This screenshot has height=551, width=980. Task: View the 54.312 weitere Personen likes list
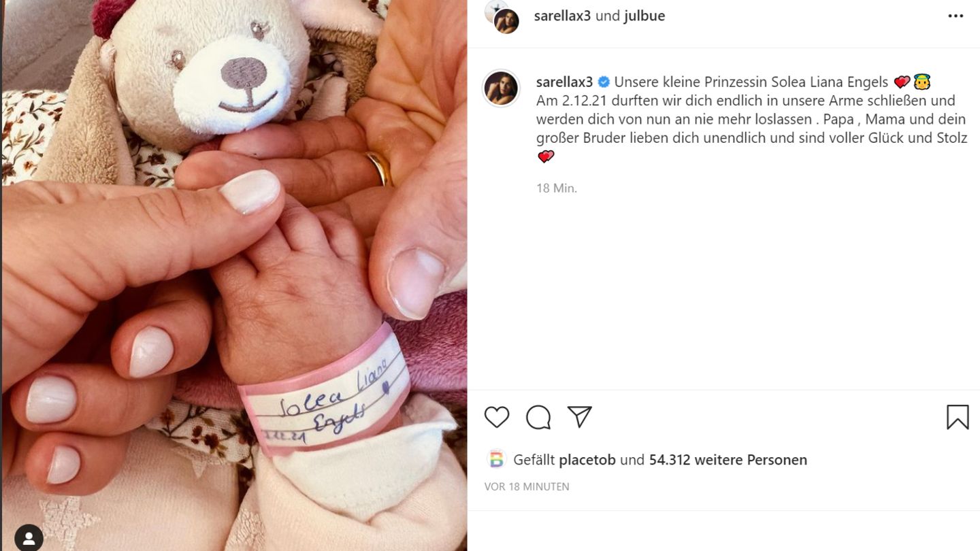pos(728,460)
